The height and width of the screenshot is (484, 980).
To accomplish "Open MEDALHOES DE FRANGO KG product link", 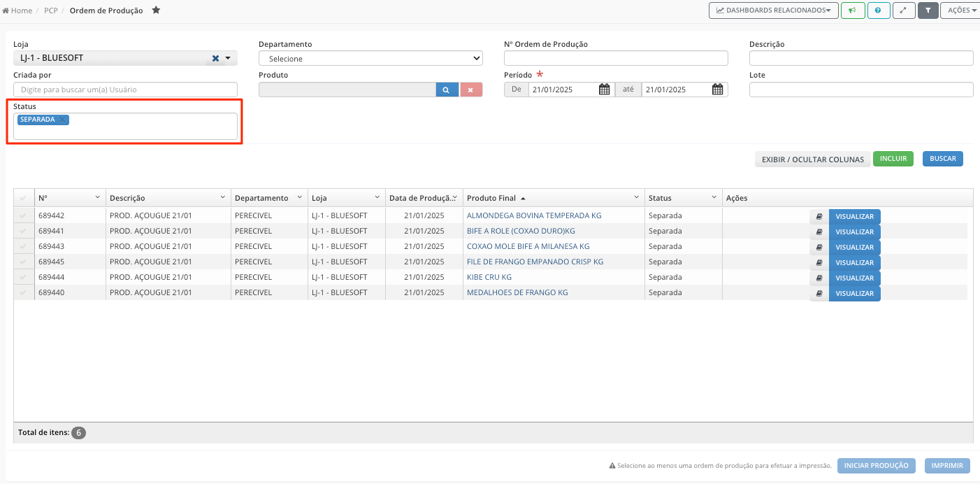I will pos(517,292).
